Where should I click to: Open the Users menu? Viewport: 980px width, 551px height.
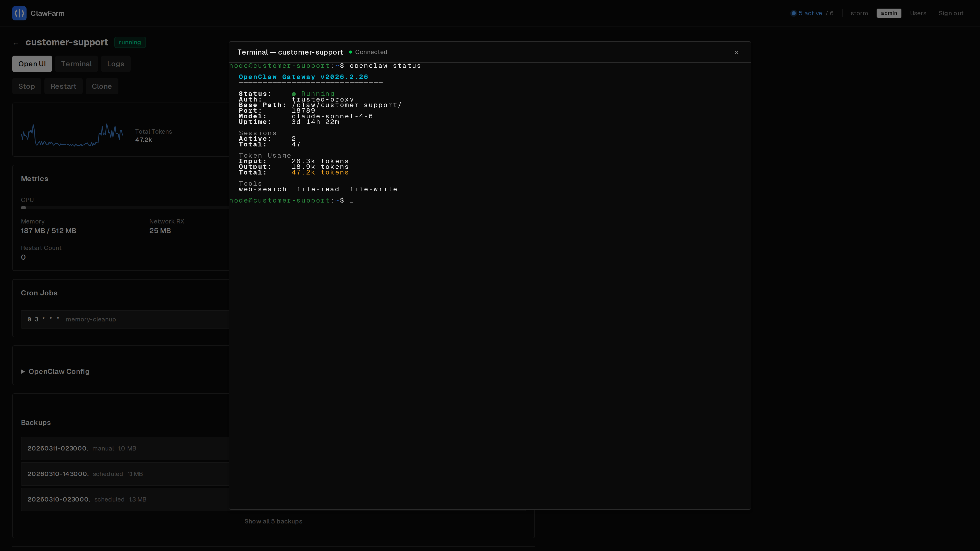(918, 13)
